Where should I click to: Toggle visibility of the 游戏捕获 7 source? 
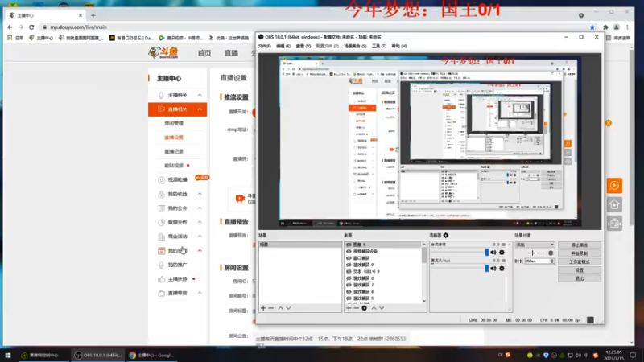pos(349,285)
